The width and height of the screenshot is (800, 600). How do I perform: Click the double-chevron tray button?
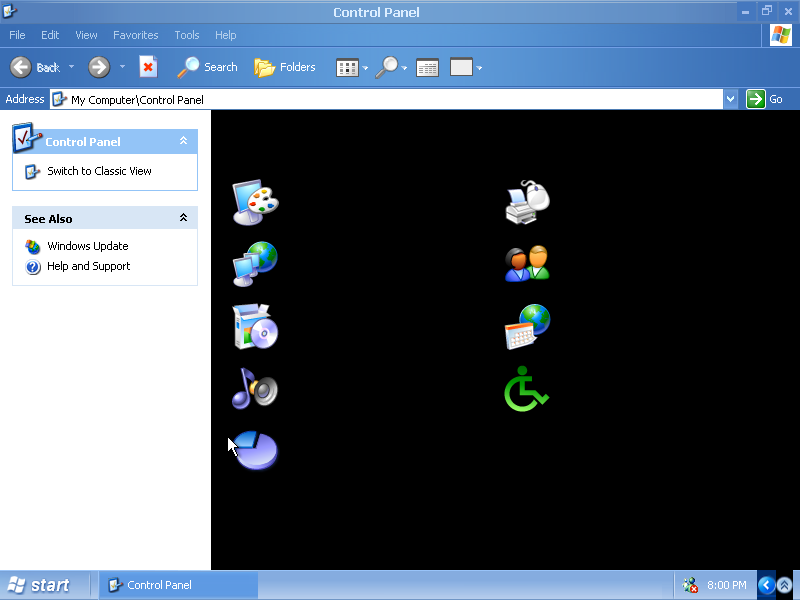(x=784, y=585)
